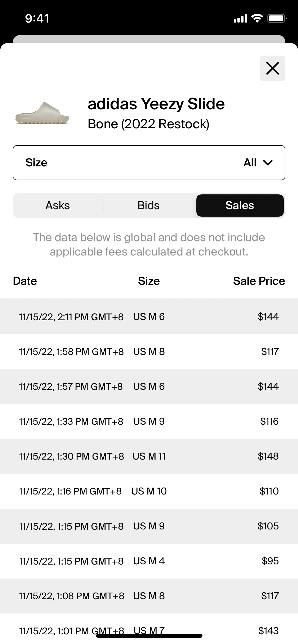Tap the Sale Price column header

pos(259,281)
